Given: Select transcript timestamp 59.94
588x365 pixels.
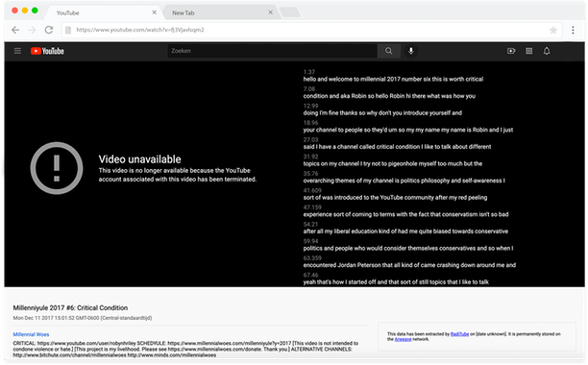Looking at the screenshot, I should [310, 240].
